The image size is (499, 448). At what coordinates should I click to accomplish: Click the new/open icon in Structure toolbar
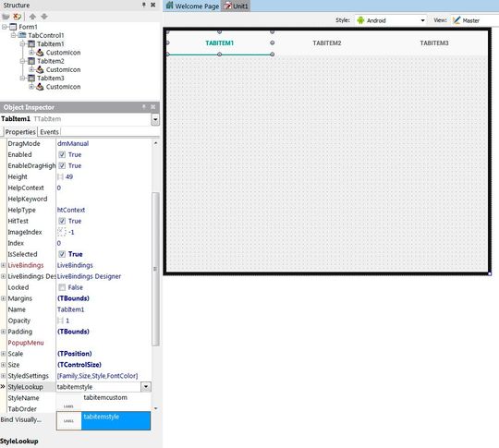[6, 17]
